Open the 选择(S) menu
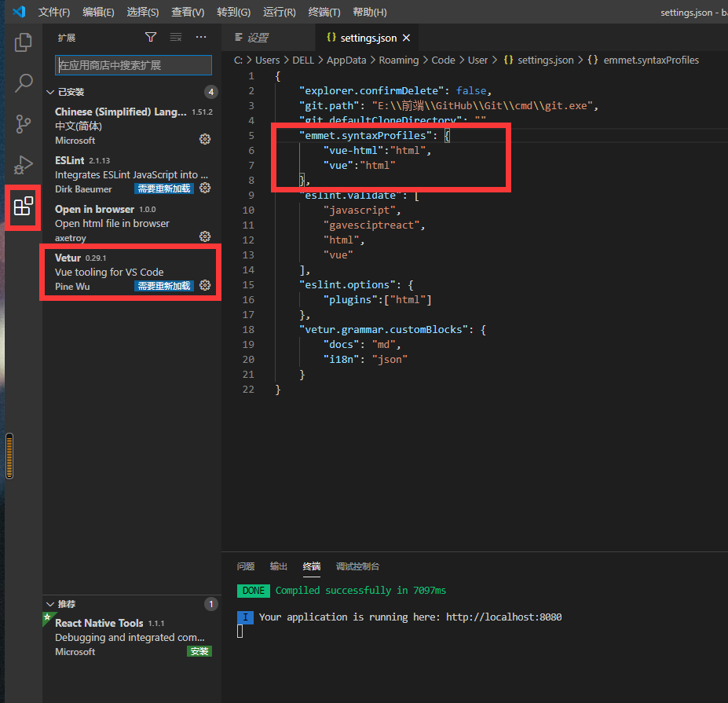Screen dimensions: 728x703 coord(143,12)
